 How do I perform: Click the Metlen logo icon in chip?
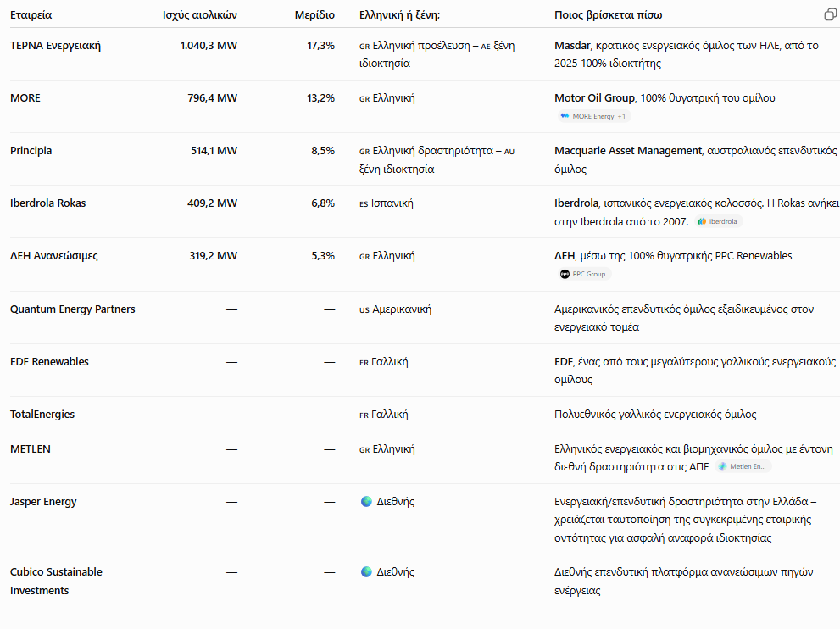click(x=722, y=466)
